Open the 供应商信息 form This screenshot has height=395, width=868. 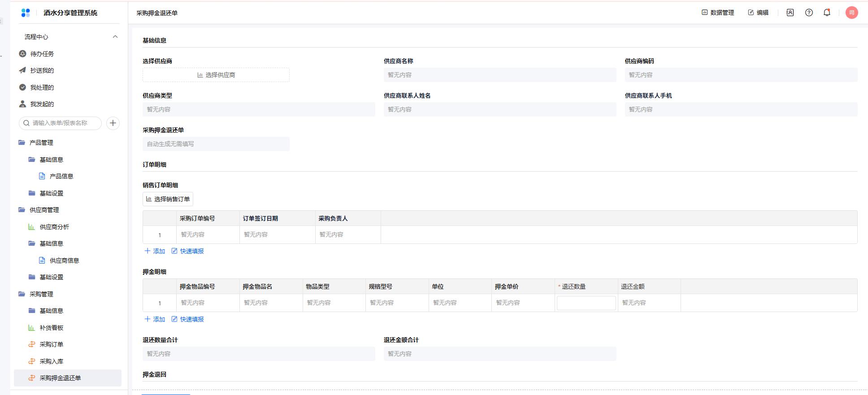68,260
